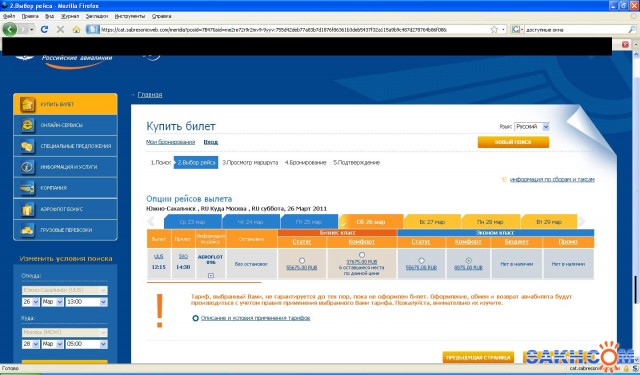Click the SVO arrival airport link
The width and height of the screenshot is (640, 375).
coord(183,256)
